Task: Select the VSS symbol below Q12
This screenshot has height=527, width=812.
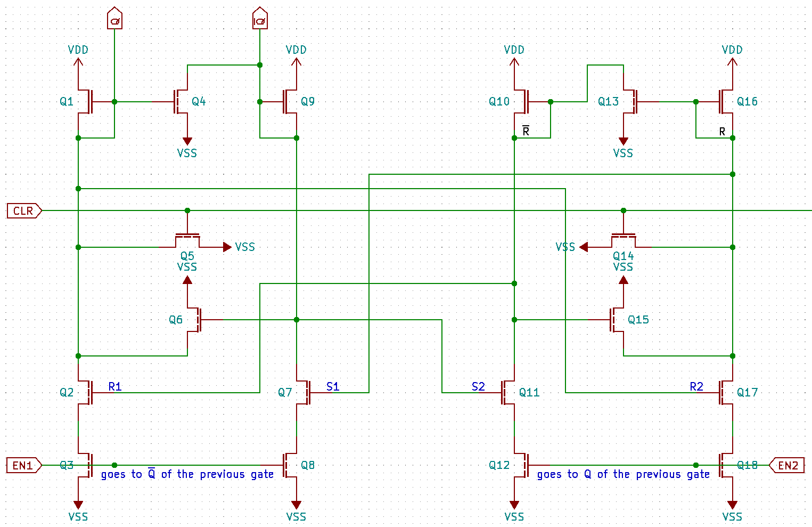Action: (514, 511)
